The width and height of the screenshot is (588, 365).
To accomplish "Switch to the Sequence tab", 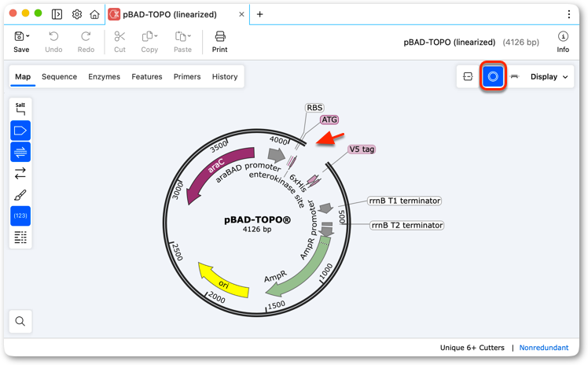I will point(59,76).
